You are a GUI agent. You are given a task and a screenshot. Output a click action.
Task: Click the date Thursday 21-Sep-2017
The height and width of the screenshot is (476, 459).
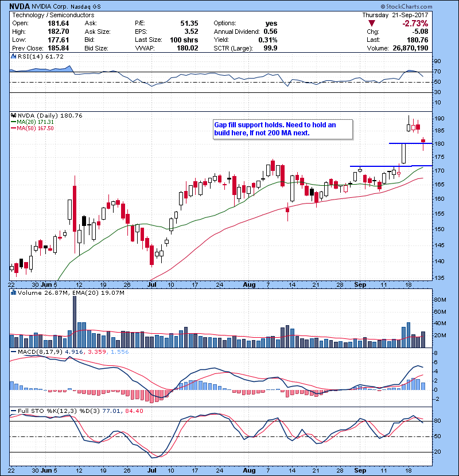click(395, 15)
